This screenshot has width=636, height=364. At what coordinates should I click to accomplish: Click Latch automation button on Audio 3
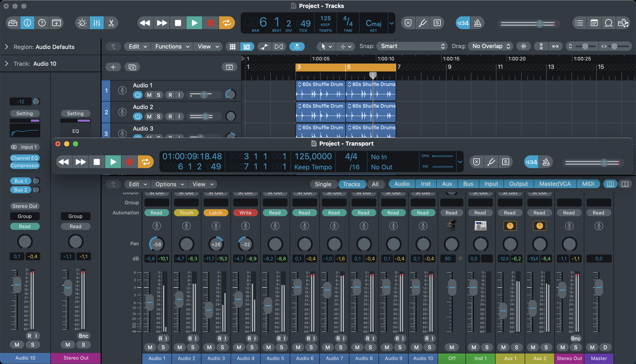(x=216, y=213)
